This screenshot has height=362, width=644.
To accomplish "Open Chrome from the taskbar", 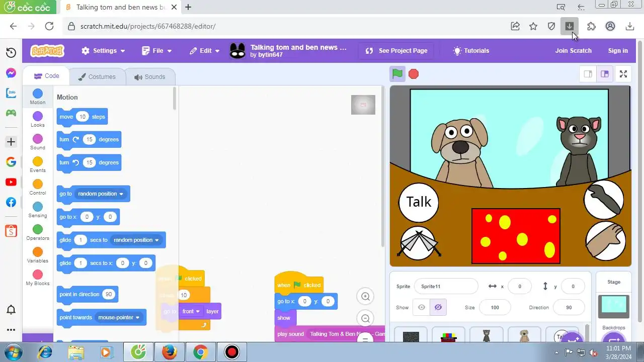I will 200,352.
